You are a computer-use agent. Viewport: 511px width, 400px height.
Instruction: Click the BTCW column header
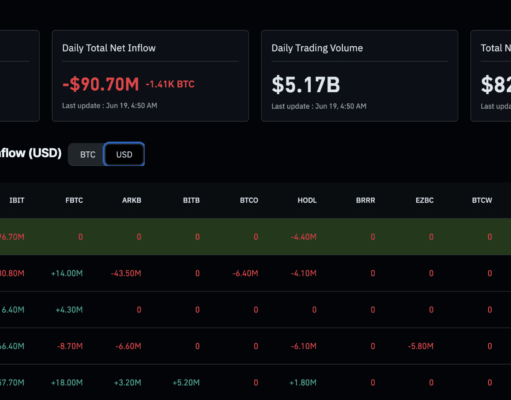[x=482, y=200]
